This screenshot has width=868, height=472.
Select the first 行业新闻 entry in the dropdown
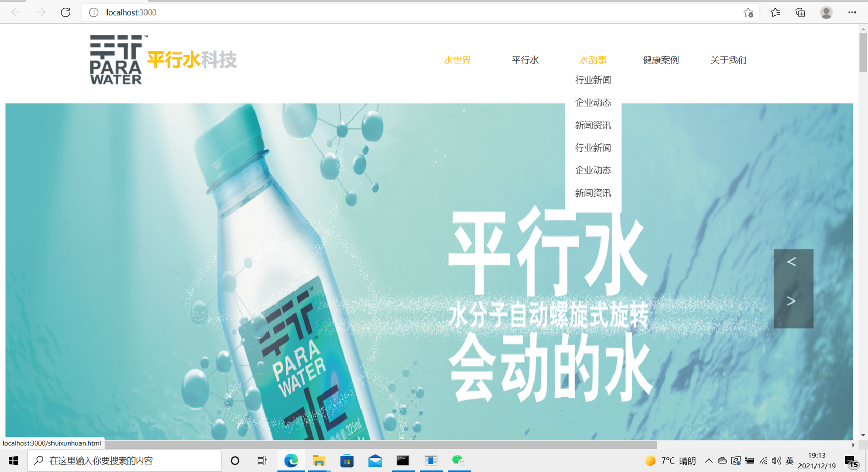pyautogui.click(x=593, y=80)
